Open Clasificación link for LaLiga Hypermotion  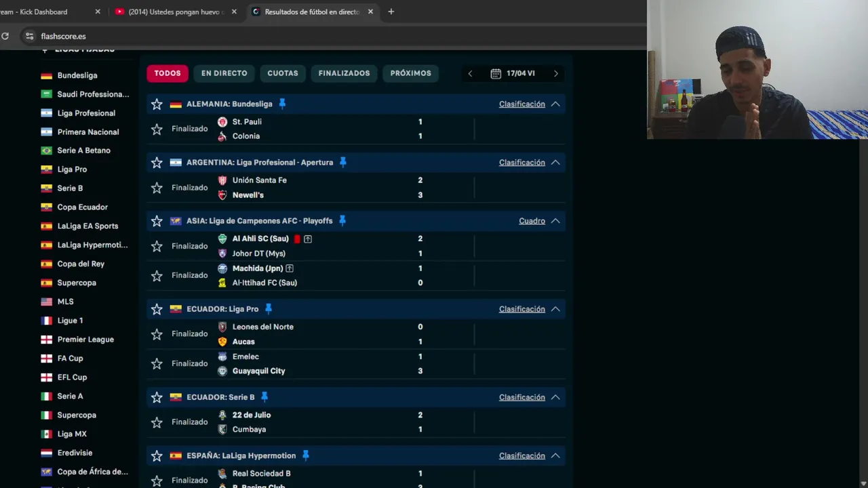(x=522, y=456)
